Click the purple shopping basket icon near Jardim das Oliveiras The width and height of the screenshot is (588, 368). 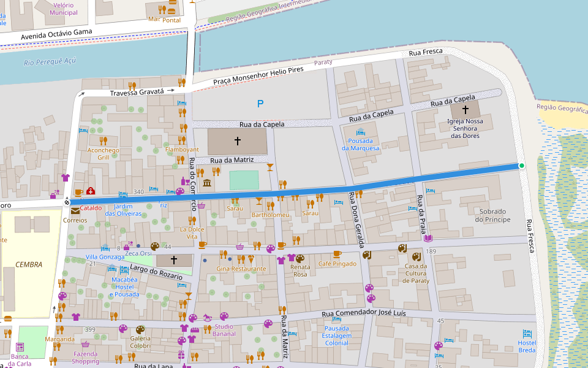coord(202,205)
